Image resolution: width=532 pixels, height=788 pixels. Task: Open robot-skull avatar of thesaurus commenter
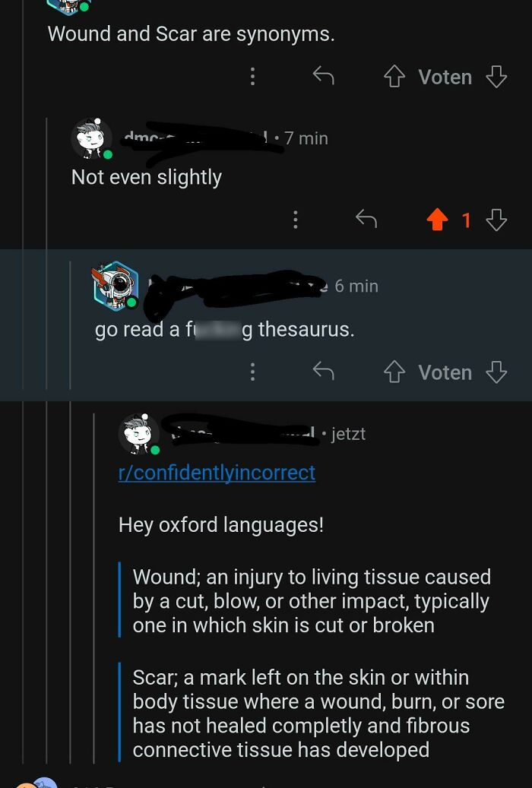pos(115,285)
